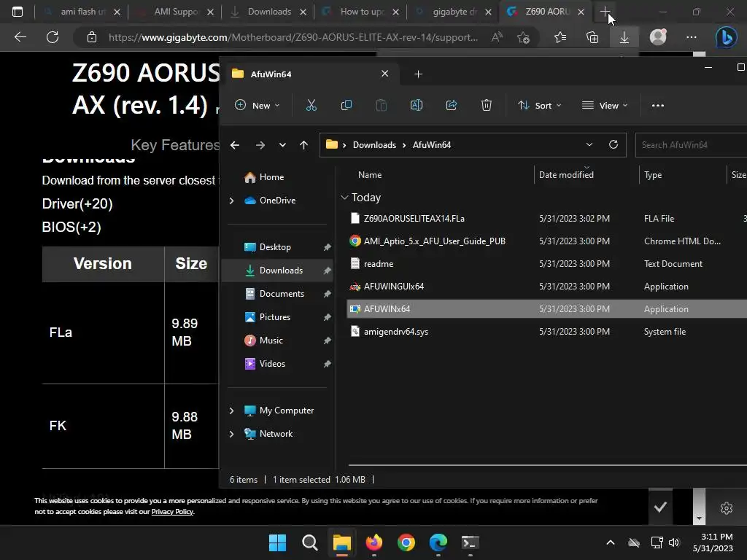Open Windows Start menu on the taskbar
This screenshot has width=747, height=560.
coord(277,542)
